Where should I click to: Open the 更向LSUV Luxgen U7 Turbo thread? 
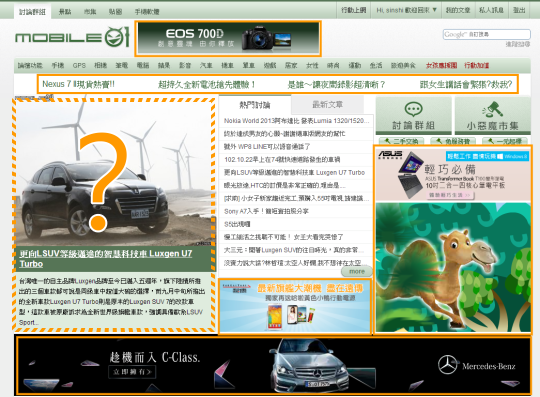(294, 173)
